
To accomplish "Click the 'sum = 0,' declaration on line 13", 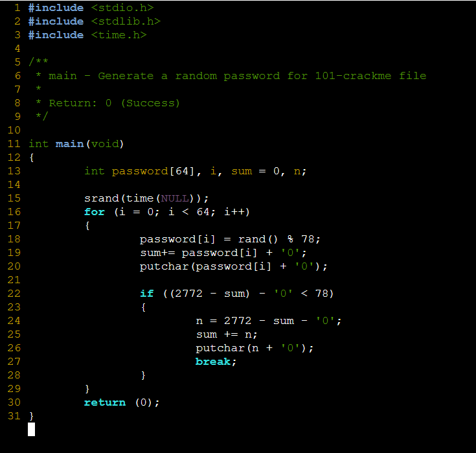I will pos(258,171).
